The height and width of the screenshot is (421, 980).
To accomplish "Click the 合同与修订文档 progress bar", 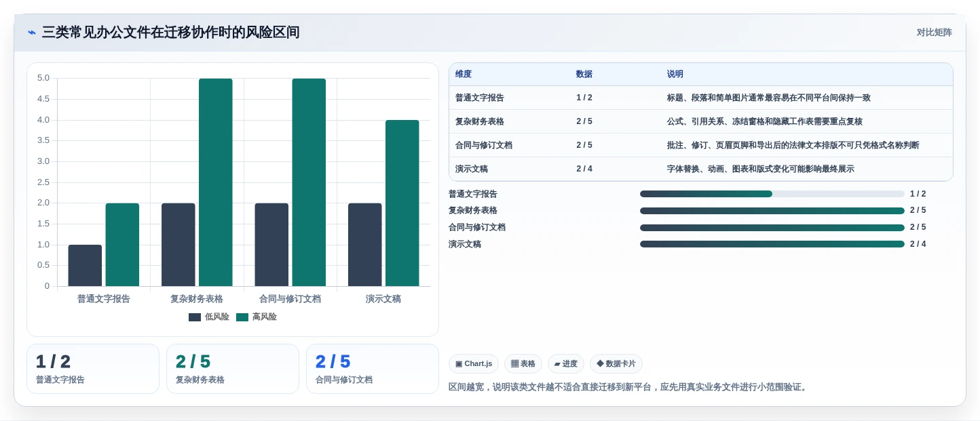I will 772,227.
